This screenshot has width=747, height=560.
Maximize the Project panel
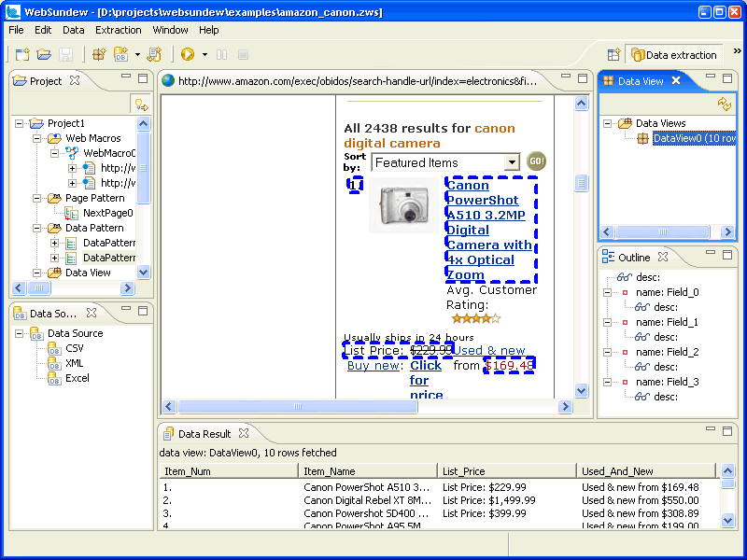point(143,78)
